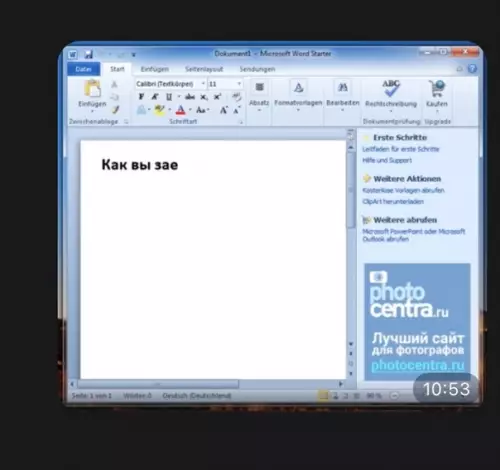Click the large Einfügen paste icon
The image size is (500, 470).
pyautogui.click(x=92, y=89)
